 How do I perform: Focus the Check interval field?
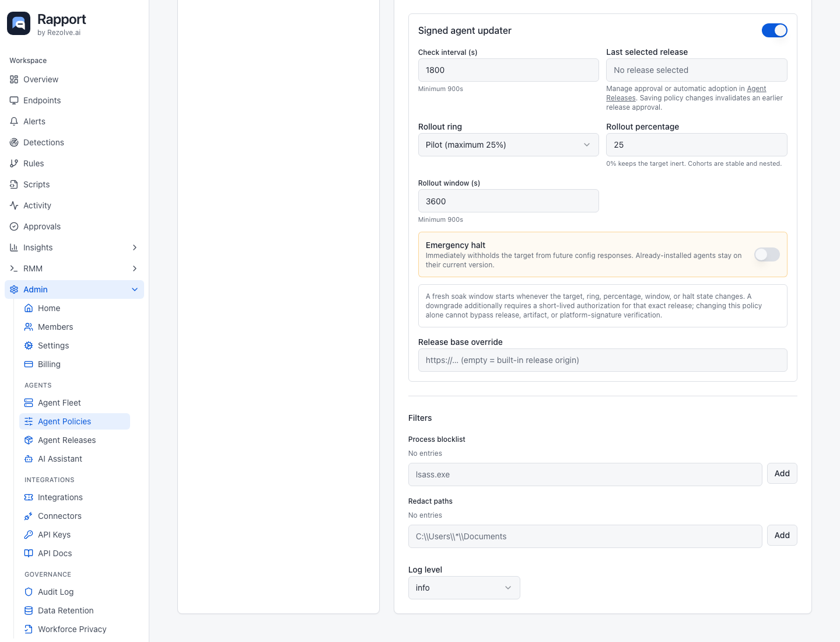(x=509, y=70)
